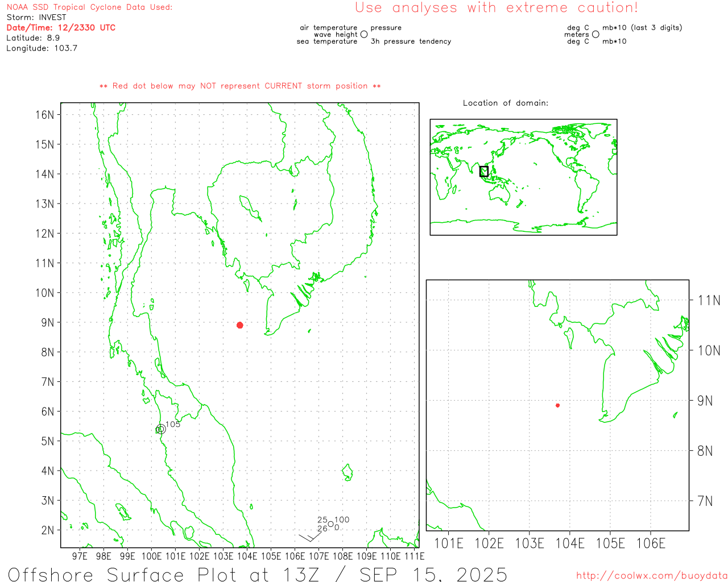This screenshot has width=728, height=582.
Task: Click the '16N' latitude axis label
Action: tap(44, 115)
